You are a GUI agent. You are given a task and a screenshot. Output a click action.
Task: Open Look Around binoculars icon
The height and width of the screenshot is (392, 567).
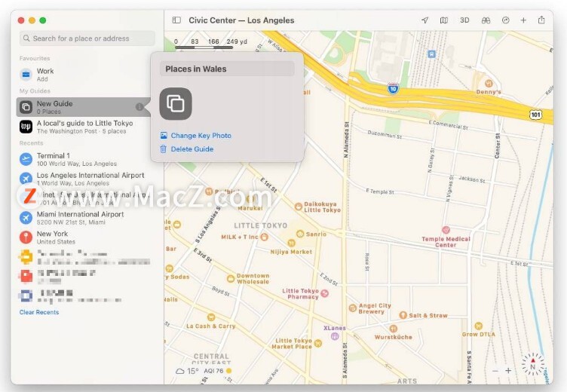pos(486,20)
